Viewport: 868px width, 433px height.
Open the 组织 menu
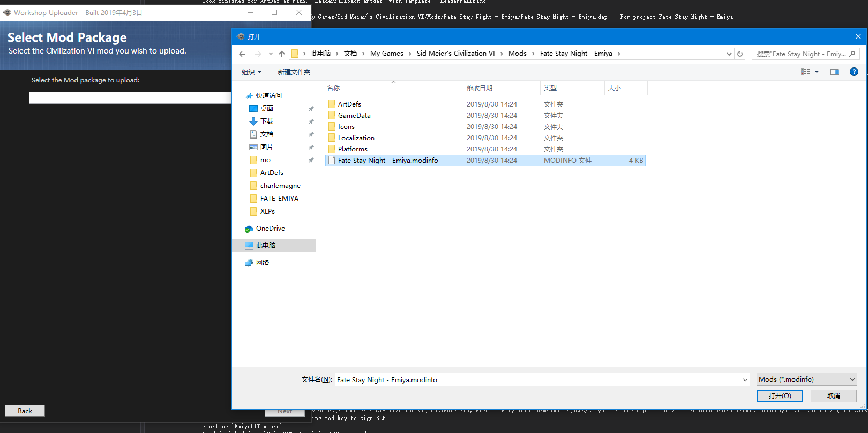click(251, 72)
